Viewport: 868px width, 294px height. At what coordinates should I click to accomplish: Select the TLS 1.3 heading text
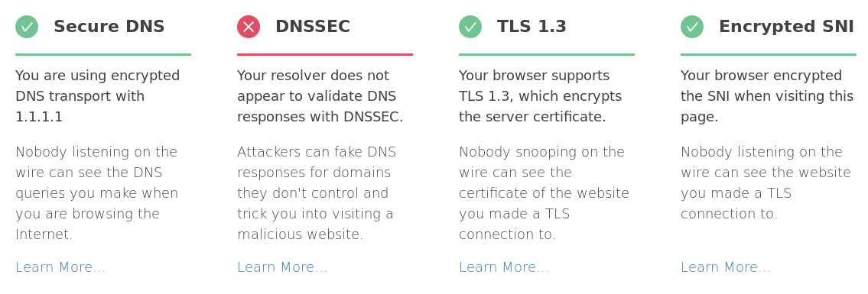click(x=532, y=27)
